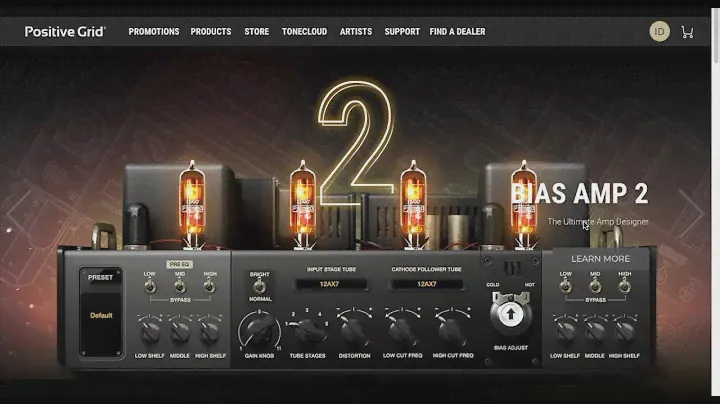Click the Distortion knob
The image size is (720, 404).
point(355,331)
